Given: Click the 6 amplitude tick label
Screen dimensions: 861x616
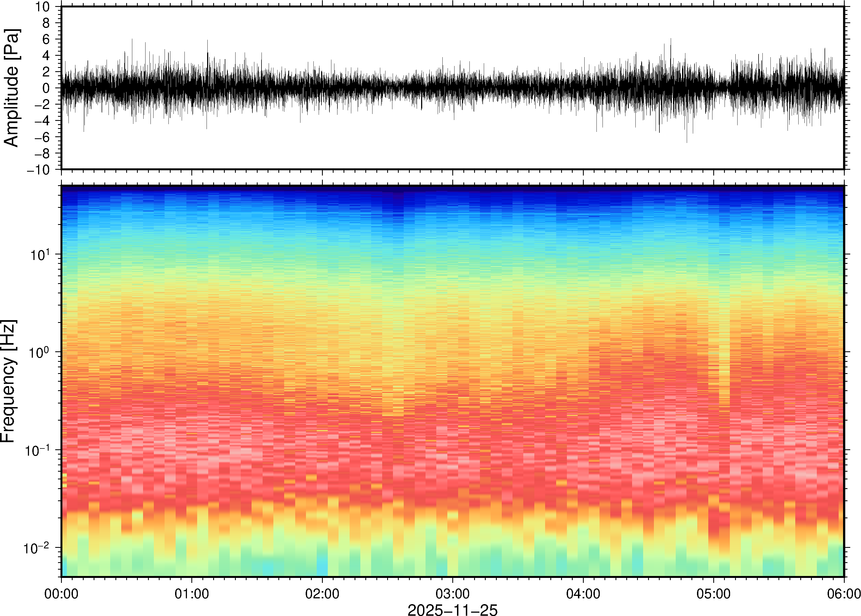Looking at the screenshot, I should click(x=46, y=39).
